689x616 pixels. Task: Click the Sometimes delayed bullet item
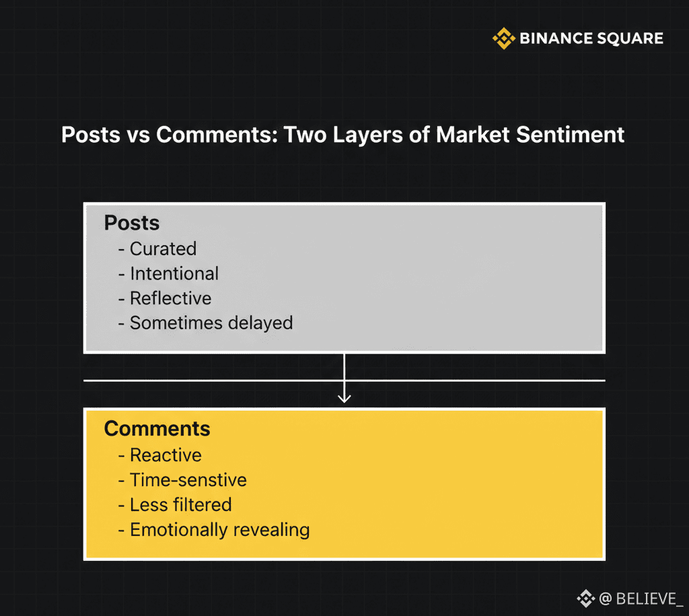pos(211,322)
